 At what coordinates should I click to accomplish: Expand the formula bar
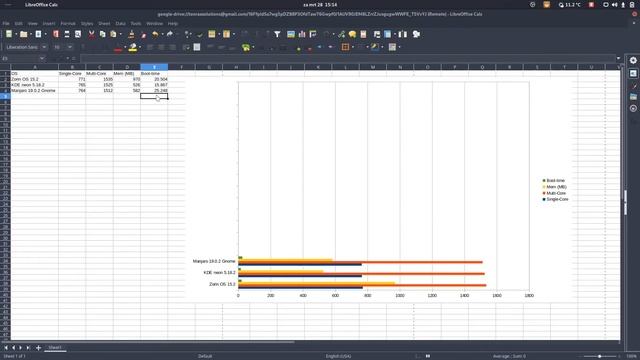point(618,58)
